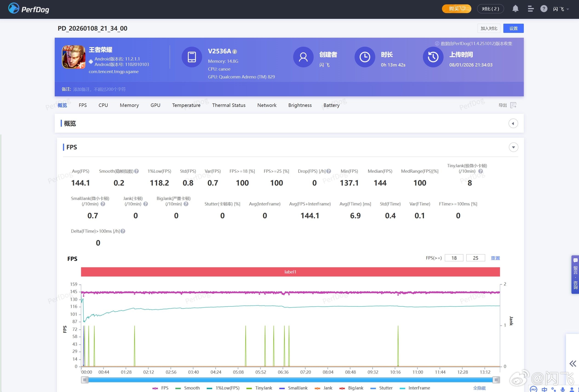The width and height of the screenshot is (579, 392).
Task: Click the side panel double-chevron icon
Action: tap(573, 363)
